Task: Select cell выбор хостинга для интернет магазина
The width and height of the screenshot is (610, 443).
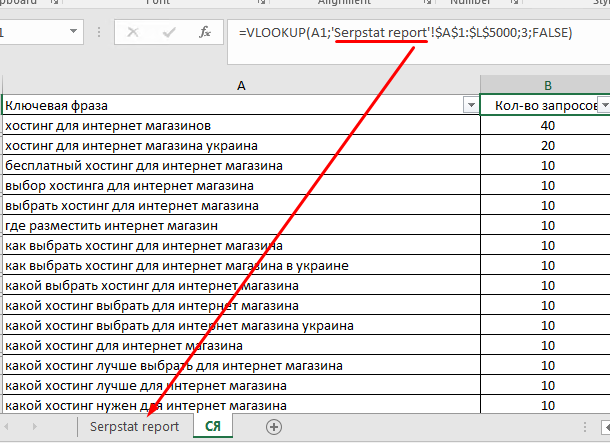Action: click(241, 186)
